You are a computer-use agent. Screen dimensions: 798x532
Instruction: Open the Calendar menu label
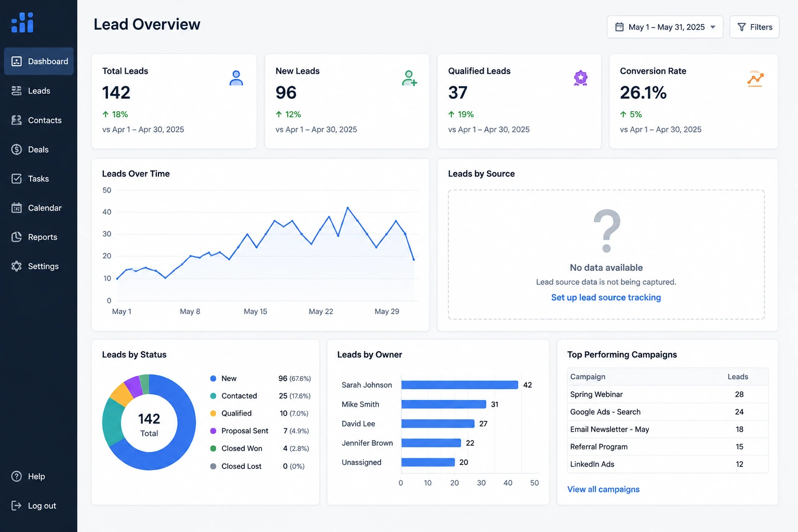point(45,208)
